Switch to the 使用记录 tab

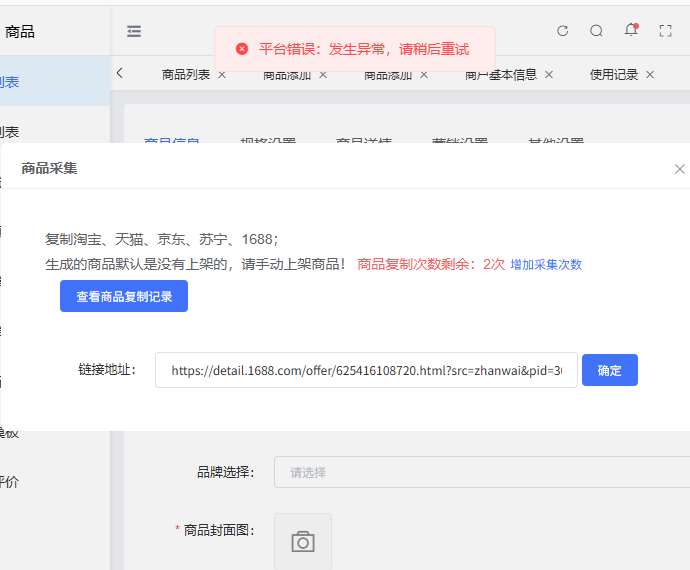pos(613,75)
